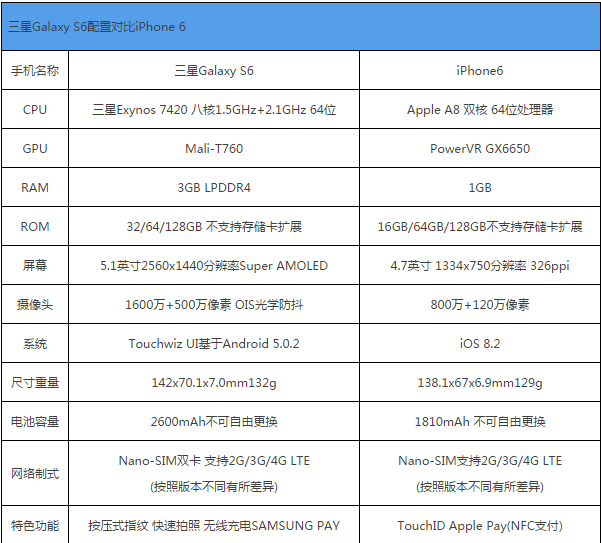The height and width of the screenshot is (543, 601).
Task: Click the '1GB' RAM cell
Action: 480,188
